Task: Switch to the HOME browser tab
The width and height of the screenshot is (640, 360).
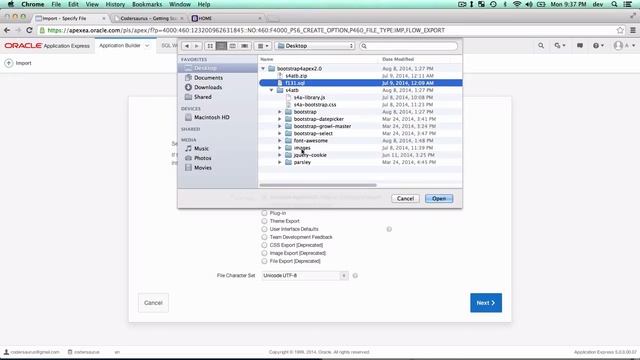Action: [x=226, y=18]
